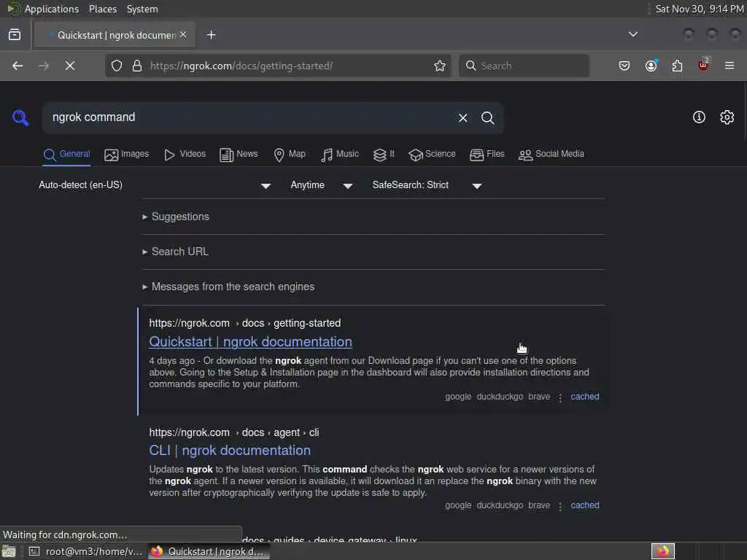Switch to the Files search category
Viewport: 747px width, 560px height.
coord(487,155)
